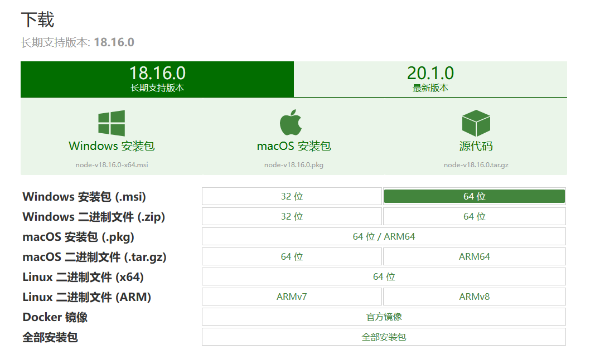Switch to the 18.16.0 LTS tab
The height and width of the screenshot is (364, 595).
click(x=157, y=79)
